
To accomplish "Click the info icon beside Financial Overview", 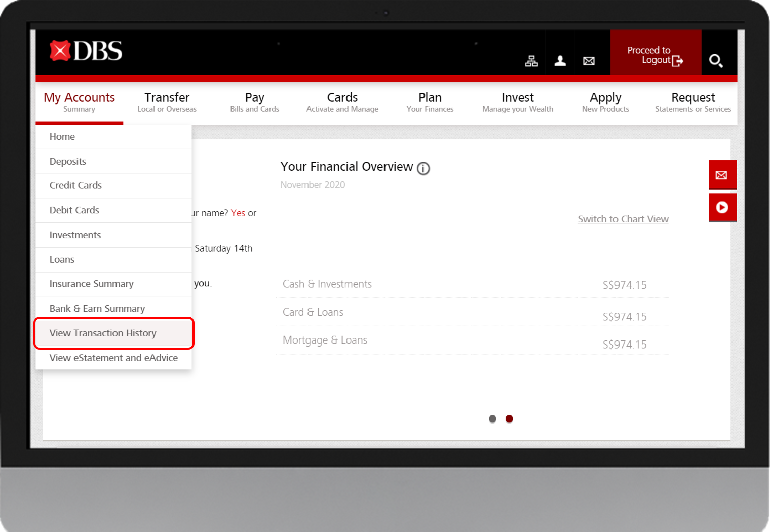I will click(x=423, y=168).
